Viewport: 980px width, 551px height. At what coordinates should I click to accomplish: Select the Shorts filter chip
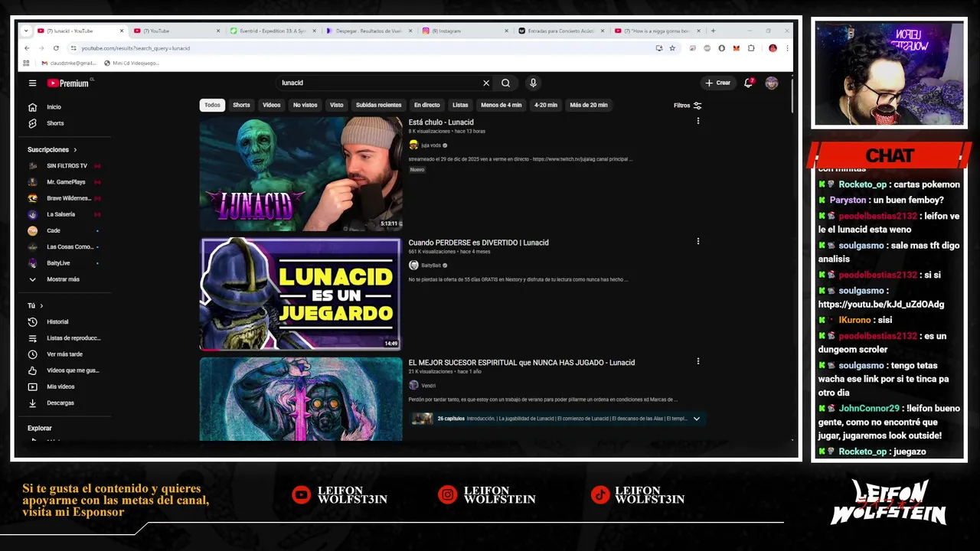tap(241, 105)
